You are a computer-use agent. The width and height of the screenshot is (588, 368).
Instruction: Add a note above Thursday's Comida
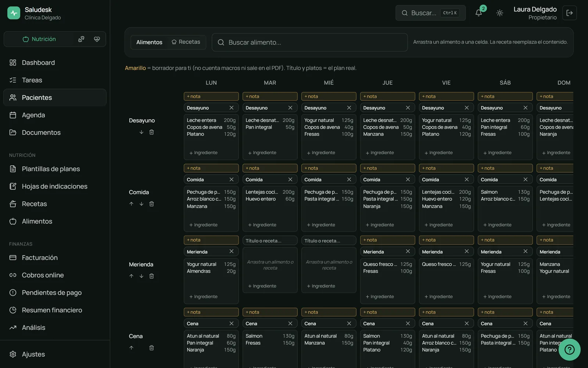[388, 168]
